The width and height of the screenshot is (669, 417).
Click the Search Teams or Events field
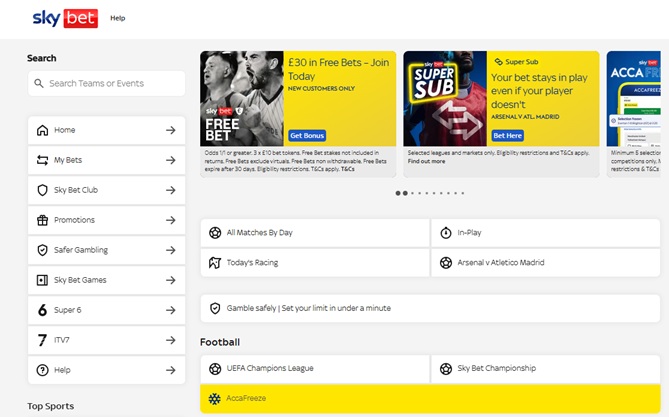pyautogui.click(x=106, y=84)
